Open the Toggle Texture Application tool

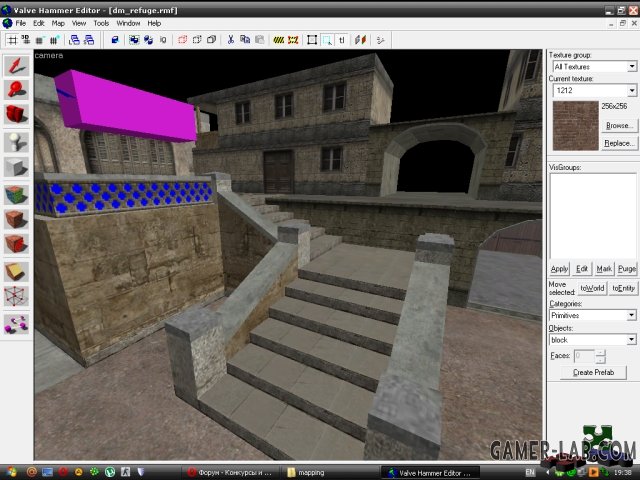tap(16, 195)
